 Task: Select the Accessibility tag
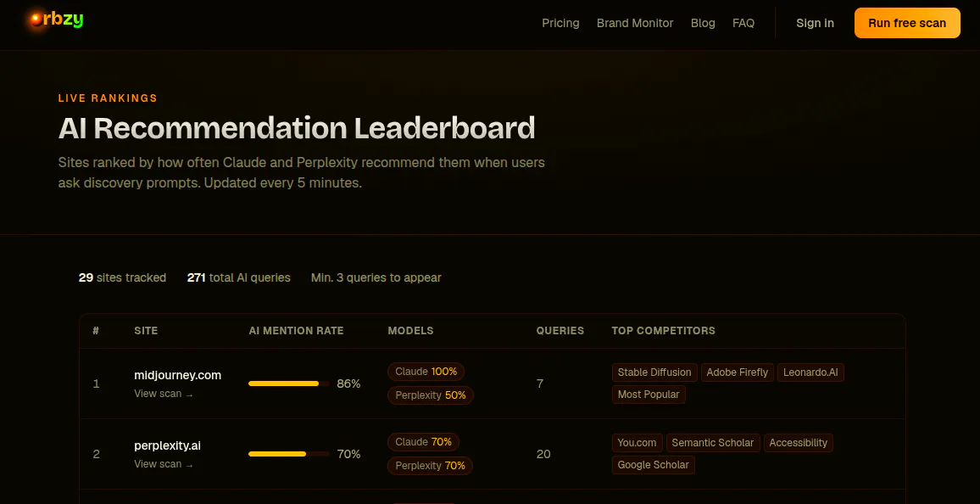(798, 443)
